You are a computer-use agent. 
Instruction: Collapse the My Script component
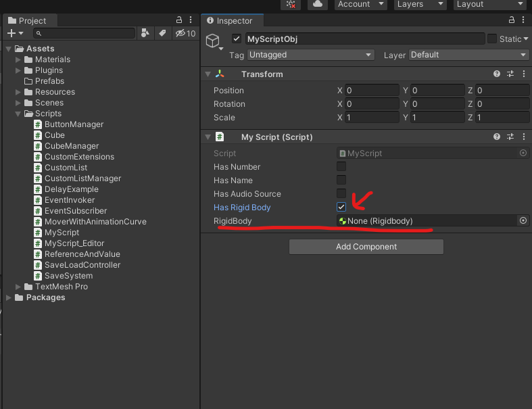[208, 137]
